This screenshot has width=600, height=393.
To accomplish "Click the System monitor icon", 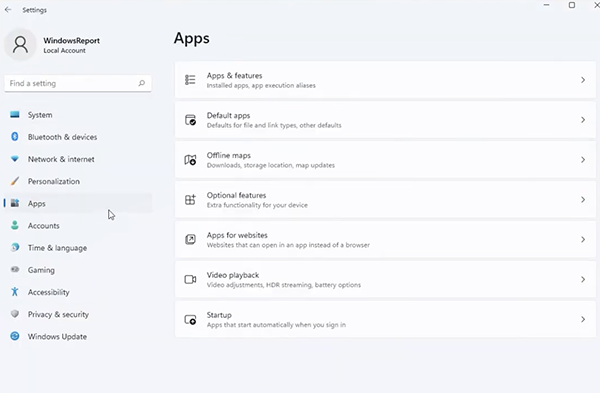I will click(x=15, y=114).
